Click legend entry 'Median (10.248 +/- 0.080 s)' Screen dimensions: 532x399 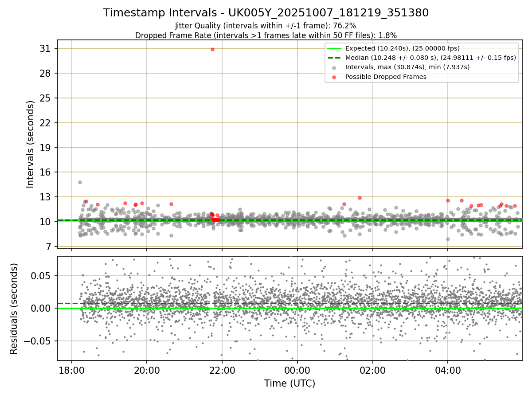[x=430, y=58]
